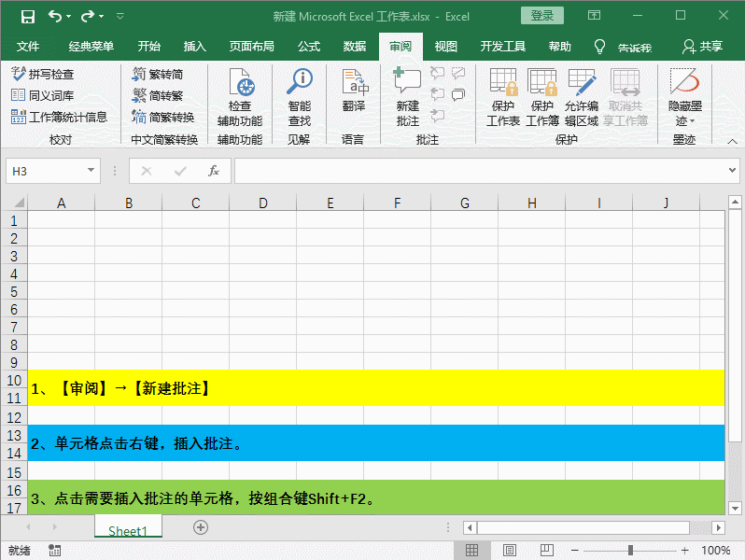Click the blue cell 单元格点击右键，插入批注
Image resolution: width=745 pixels, height=560 pixels.
tap(376, 442)
